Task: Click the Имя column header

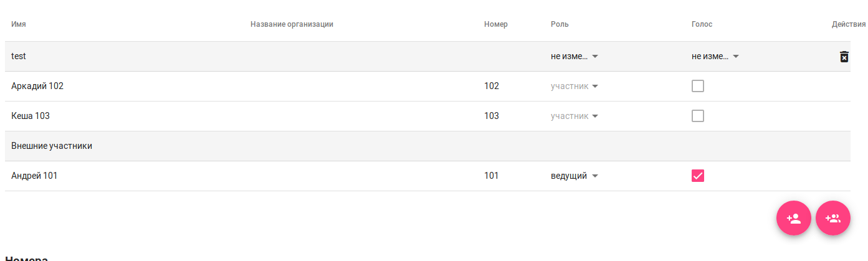Action: tap(19, 24)
